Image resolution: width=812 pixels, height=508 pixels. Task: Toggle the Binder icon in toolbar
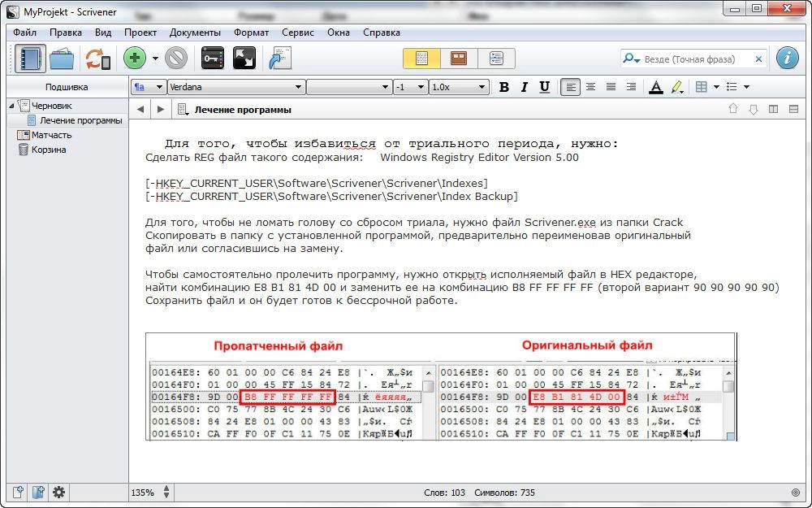30,58
